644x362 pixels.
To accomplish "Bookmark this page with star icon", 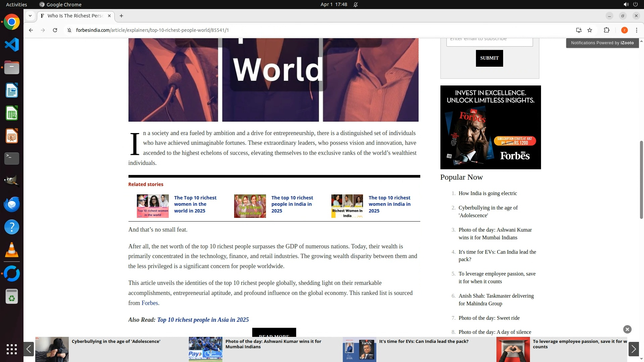I will 590,30.
